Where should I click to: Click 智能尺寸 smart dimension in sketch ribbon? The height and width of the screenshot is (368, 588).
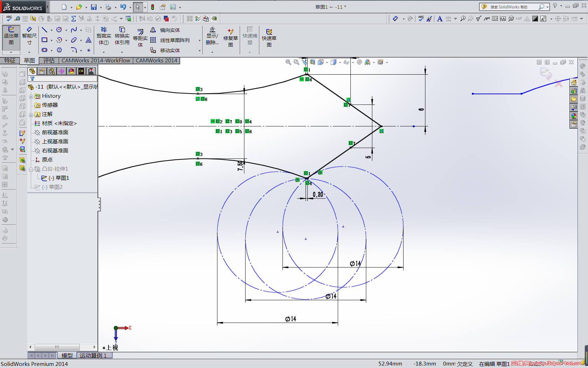tap(29, 36)
